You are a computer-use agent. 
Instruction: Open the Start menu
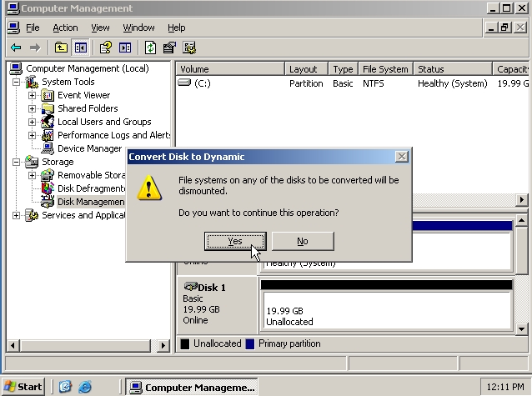tap(23, 387)
